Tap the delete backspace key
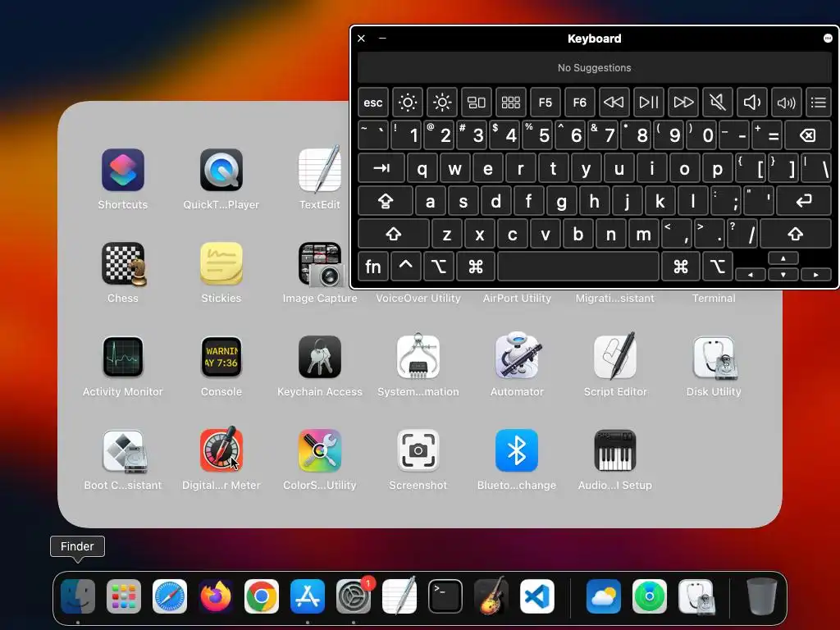Image resolution: width=840 pixels, height=630 pixels. 808,135
